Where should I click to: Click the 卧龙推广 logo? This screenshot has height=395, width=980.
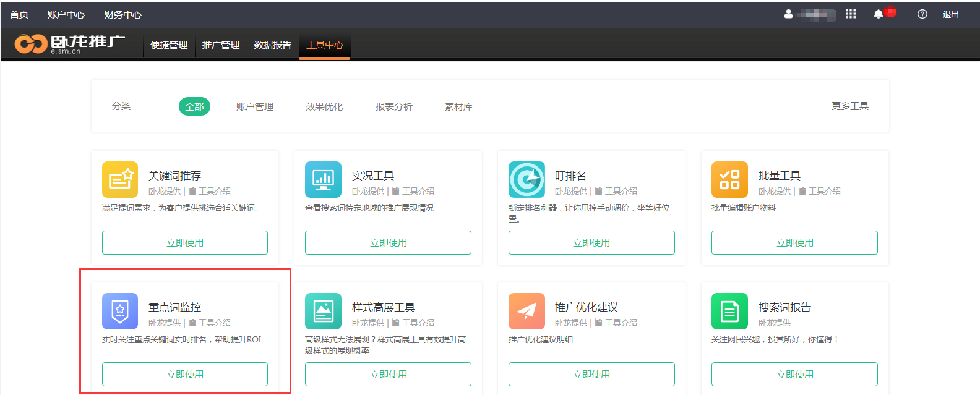coord(69,44)
